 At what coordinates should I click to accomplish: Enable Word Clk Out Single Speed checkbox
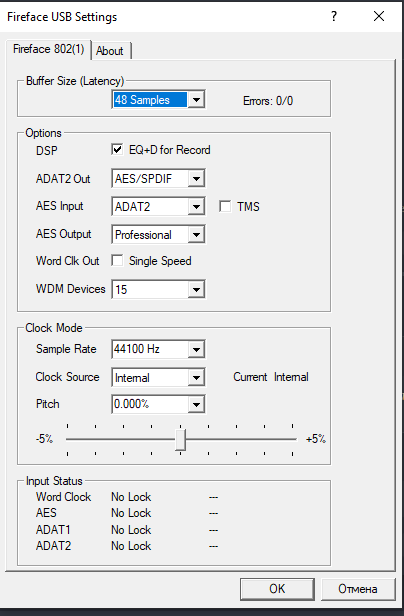(117, 260)
